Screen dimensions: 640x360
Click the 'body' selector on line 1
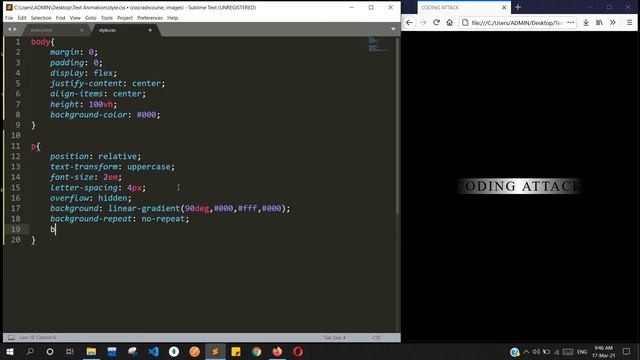click(40, 42)
